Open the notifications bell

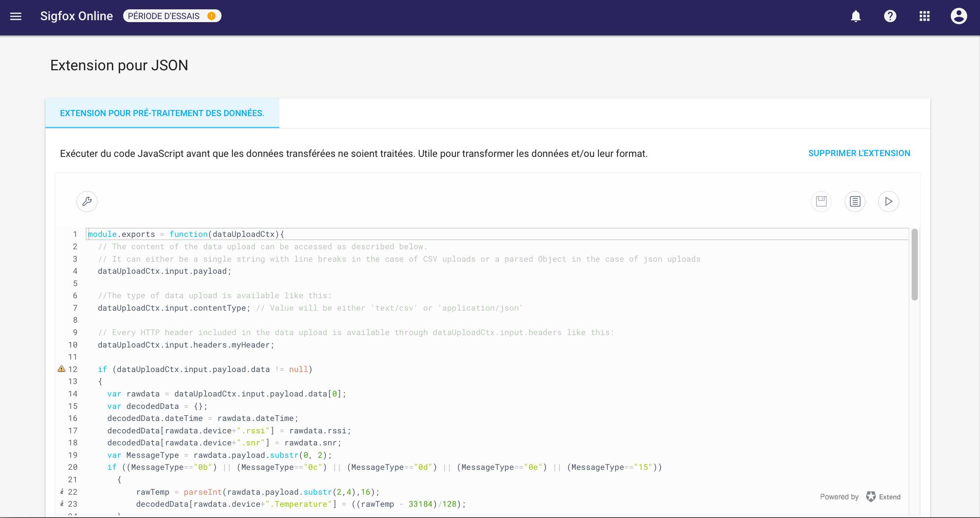coord(856,16)
